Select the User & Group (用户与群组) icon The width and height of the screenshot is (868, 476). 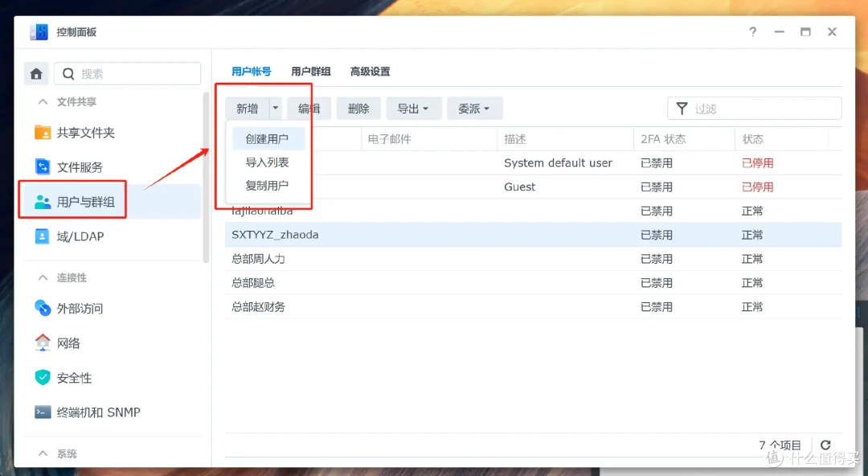(x=43, y=202)
